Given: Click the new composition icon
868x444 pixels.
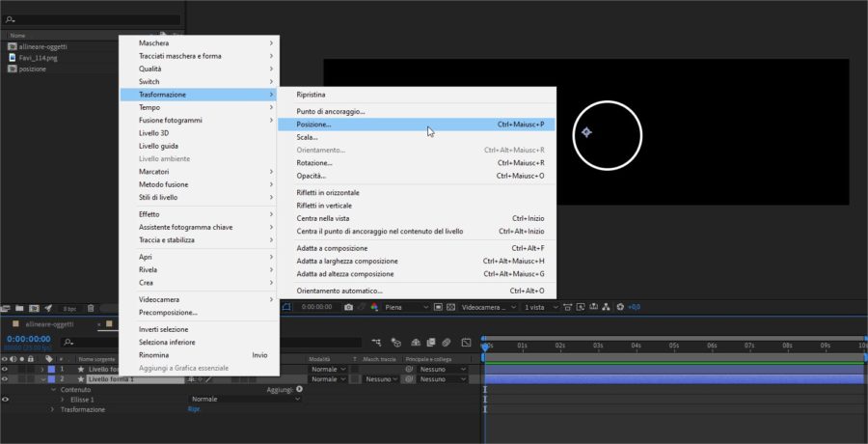Looking at the screenshot, I should [x=34, y=309].
